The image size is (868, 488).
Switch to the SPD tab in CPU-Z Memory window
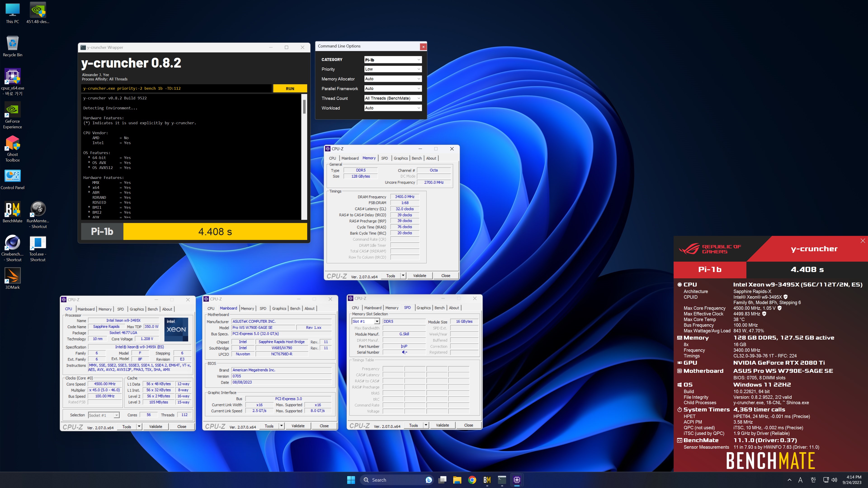point(384,158)
